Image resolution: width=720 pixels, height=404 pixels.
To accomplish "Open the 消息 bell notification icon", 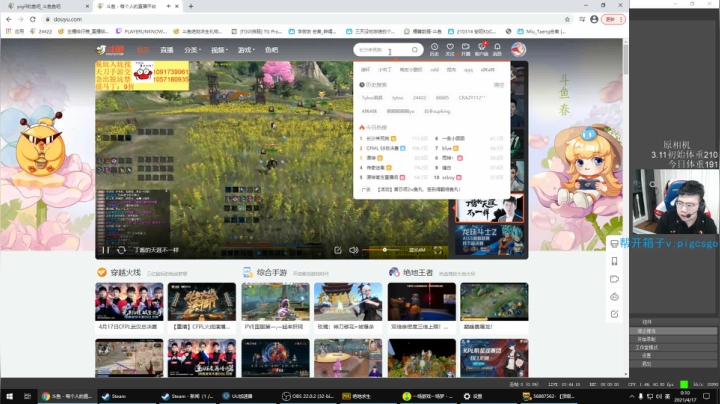I will (x=497, y=49).
